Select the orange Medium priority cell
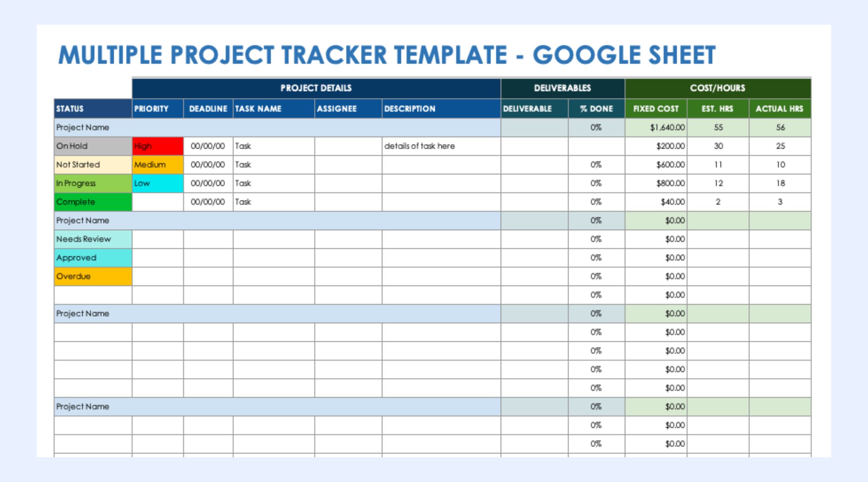This screenshot has width=868, height=482. [158, 165]
